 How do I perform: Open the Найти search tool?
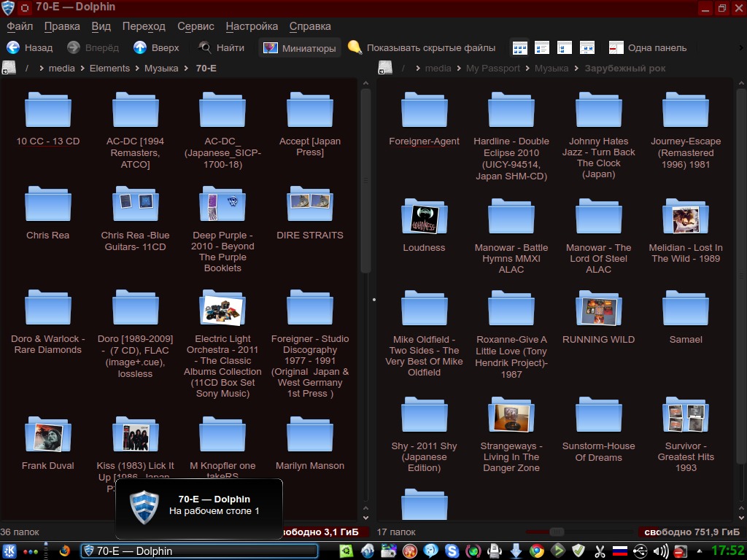click(222, 47)
